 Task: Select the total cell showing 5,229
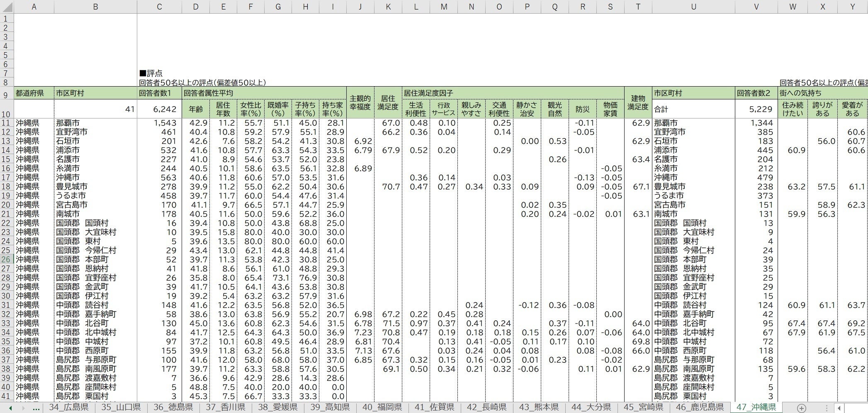pyautogui.click(x=756, y=109)
